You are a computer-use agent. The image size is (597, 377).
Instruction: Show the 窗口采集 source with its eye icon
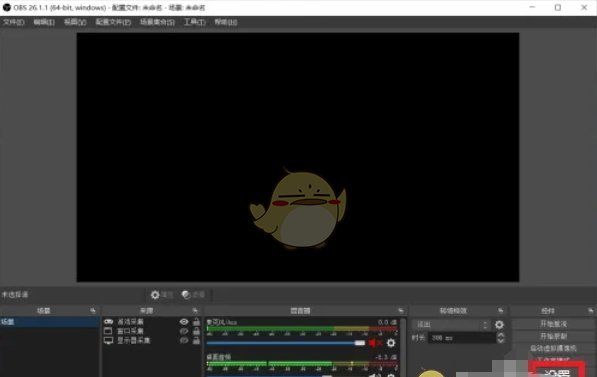[x=184, y=331]
